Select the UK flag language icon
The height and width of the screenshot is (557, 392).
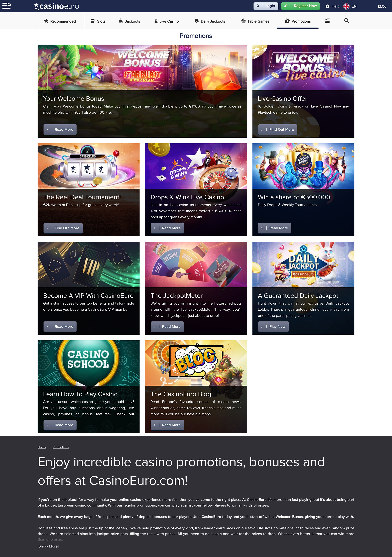tap(346, 6)
